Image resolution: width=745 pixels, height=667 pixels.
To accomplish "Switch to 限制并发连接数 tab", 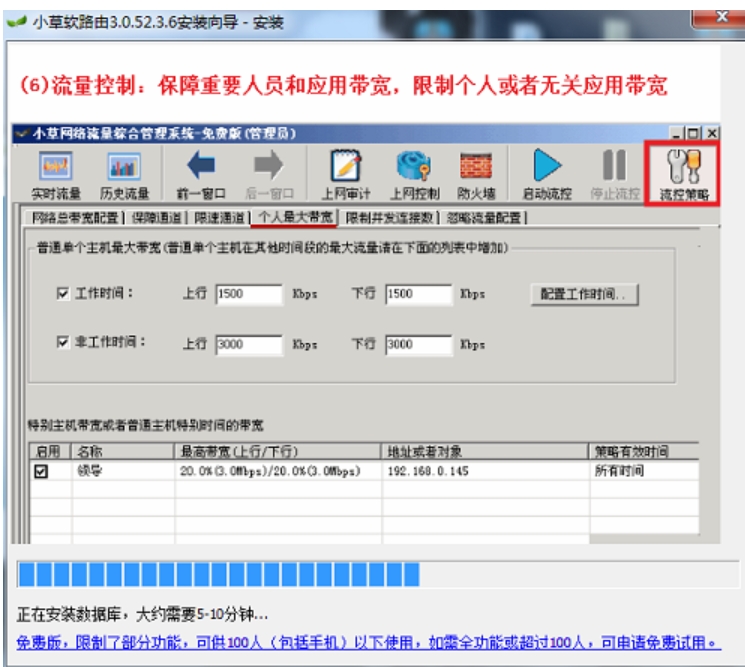I will (390, 218).
